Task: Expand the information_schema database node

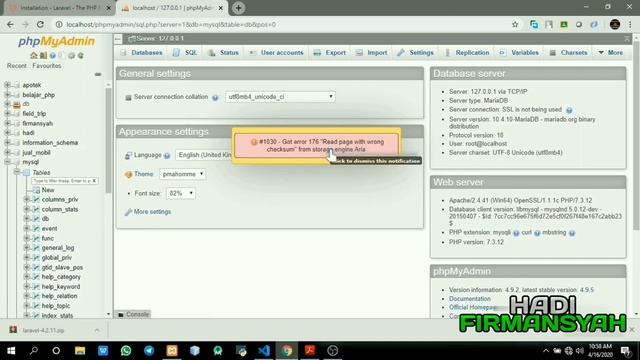Action: click(x=7, y=142)
